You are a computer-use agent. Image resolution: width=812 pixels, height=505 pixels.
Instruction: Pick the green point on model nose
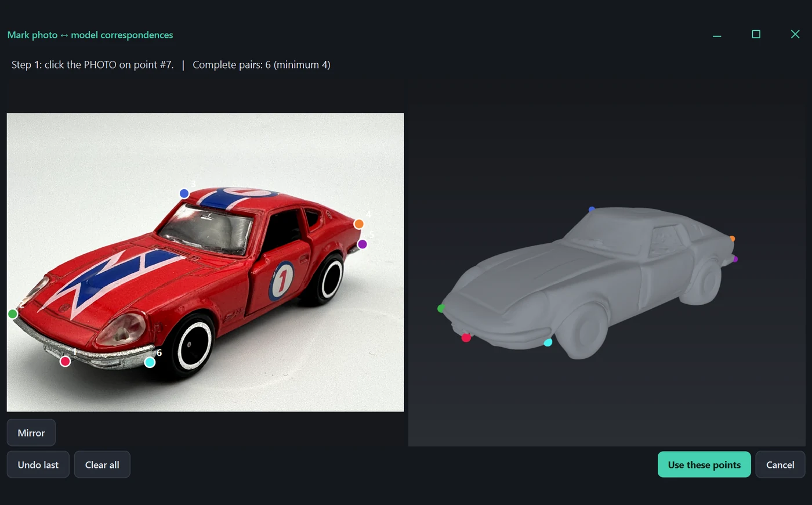coord(441,308)
